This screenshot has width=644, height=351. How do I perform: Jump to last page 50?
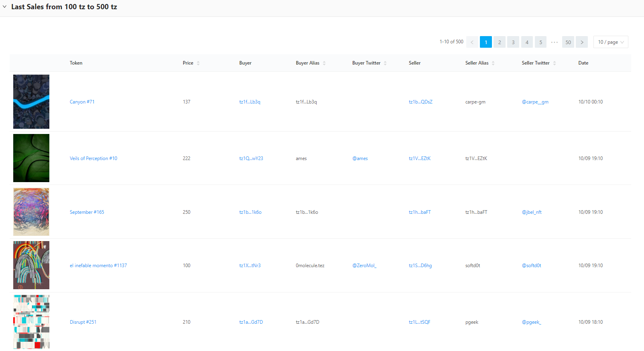568,42
